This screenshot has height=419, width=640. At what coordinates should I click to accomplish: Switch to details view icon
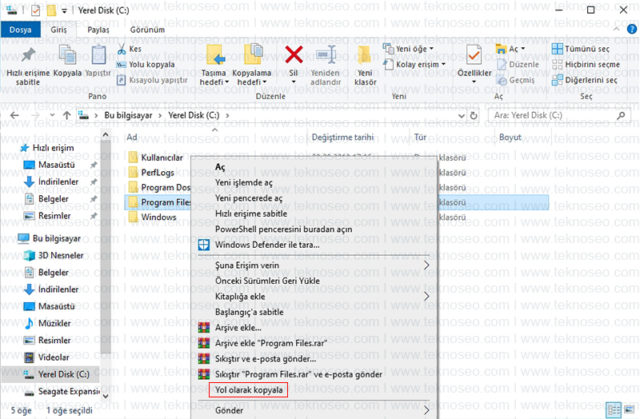[613, 410]
